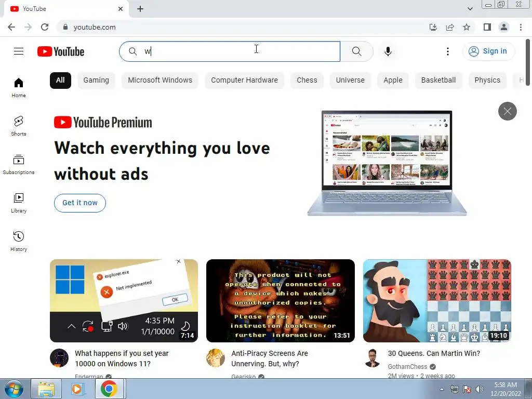The height and width of the screenshot is (399, 532).
Task: Show hidden tray icons arrow
Action: 442,389
